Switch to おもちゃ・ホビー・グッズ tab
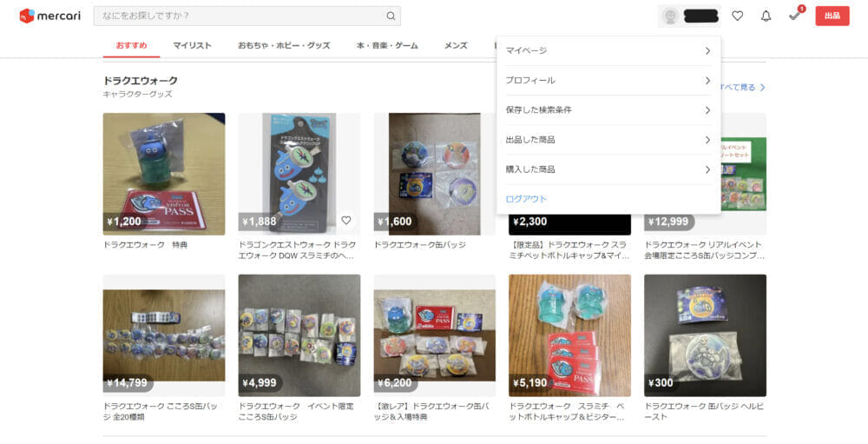This screenshot has width=868, height=444. point(284,45)
